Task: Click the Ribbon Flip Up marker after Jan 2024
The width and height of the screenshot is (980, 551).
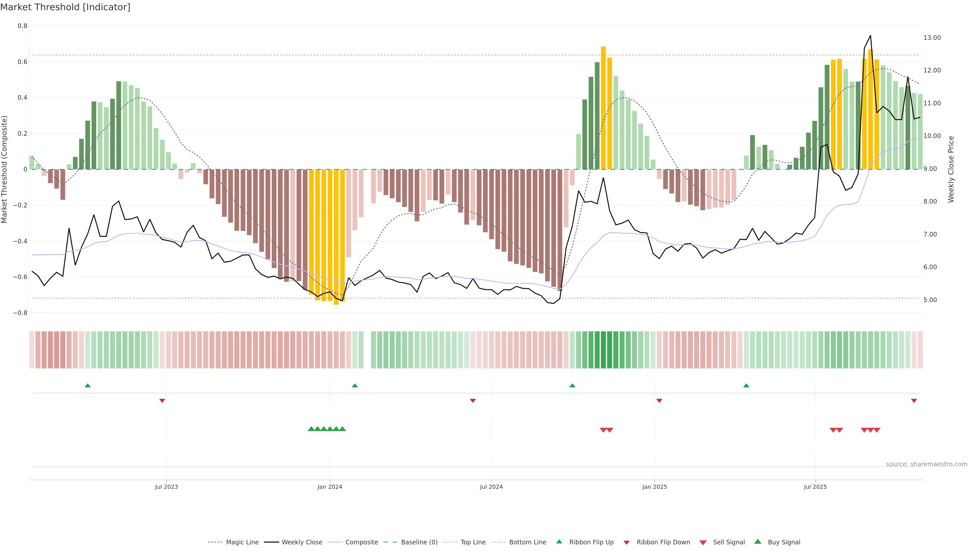Action: tap(355, 386)
